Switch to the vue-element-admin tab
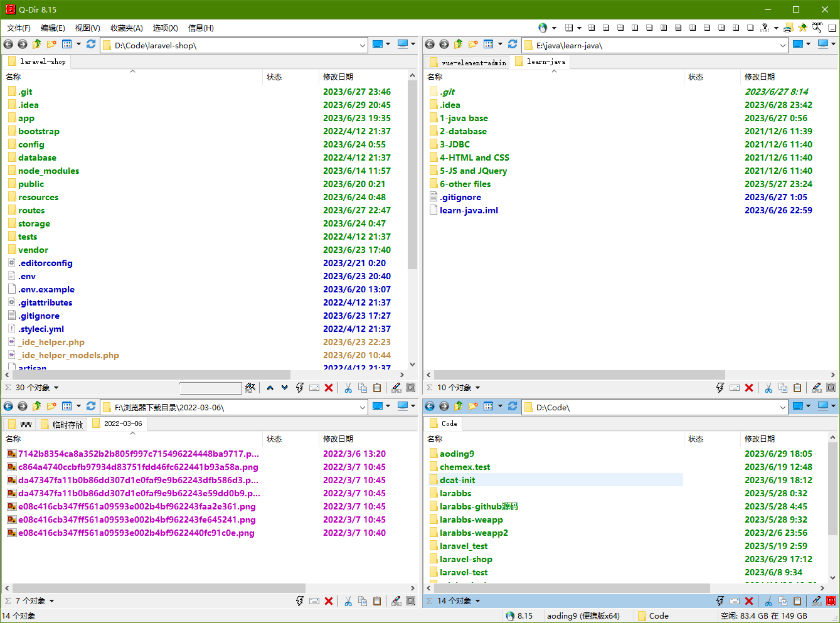The width and height of the screenshot is (840, 623). [468, 62]
